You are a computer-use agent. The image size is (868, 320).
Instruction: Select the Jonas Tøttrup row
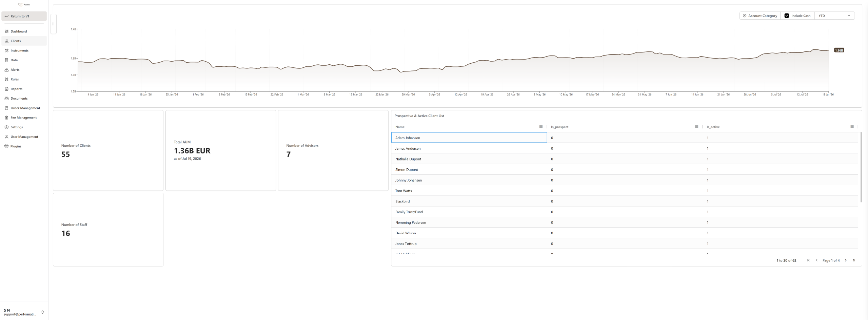point(625,244)
